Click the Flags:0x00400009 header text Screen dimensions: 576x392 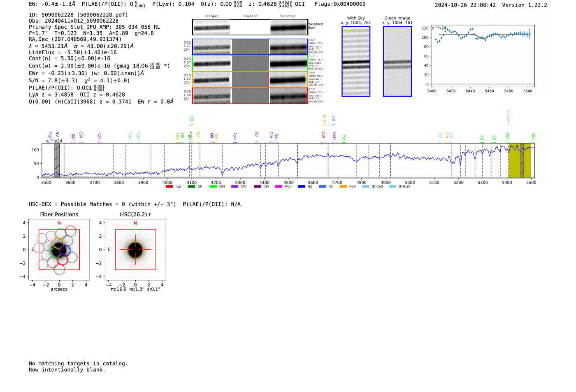coord(340,4)
